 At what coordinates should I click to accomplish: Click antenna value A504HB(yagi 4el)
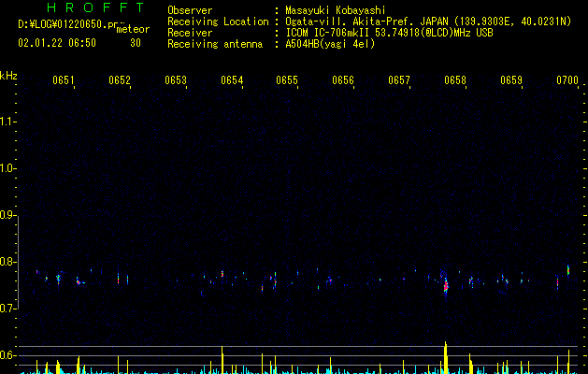click(x=330, y=44)
